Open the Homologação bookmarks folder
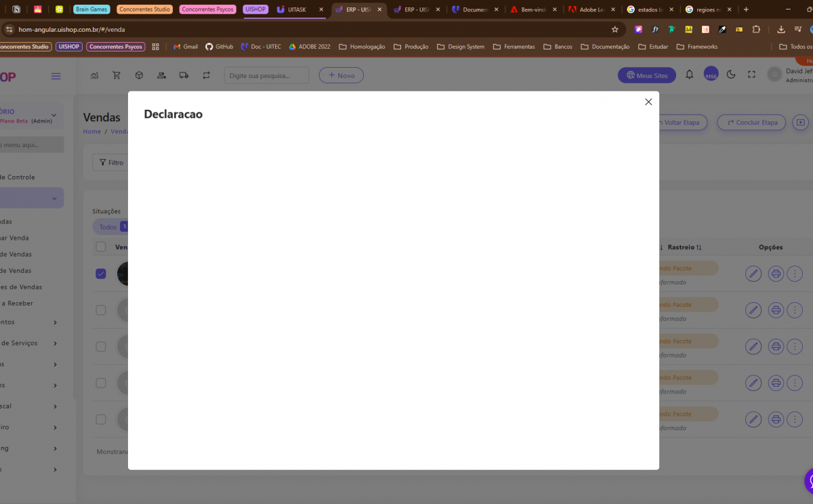The height and width of the screenshot is (504, 813). pyautogui.click(x=362, y=47)
